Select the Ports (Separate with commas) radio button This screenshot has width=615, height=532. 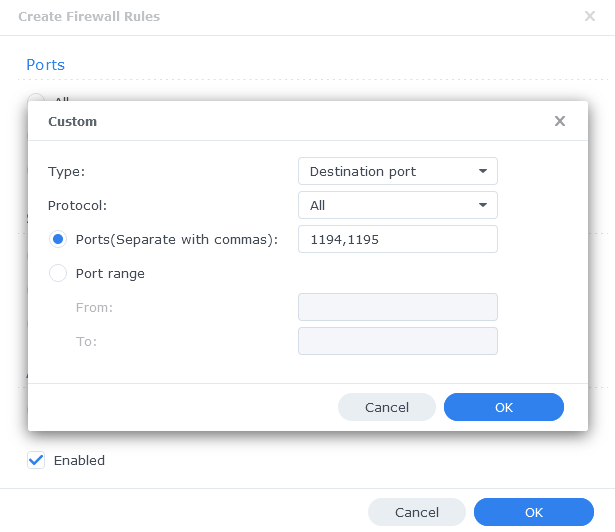tap(58, 239)
